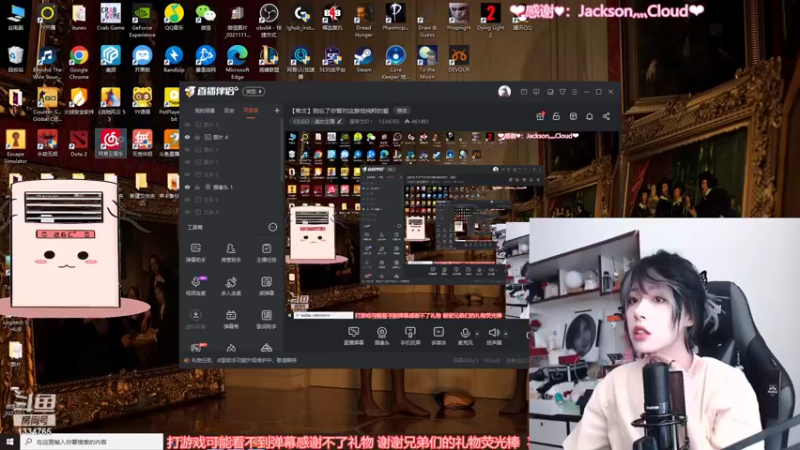Open the shop icon near the bell

click(x=573, y=116)
